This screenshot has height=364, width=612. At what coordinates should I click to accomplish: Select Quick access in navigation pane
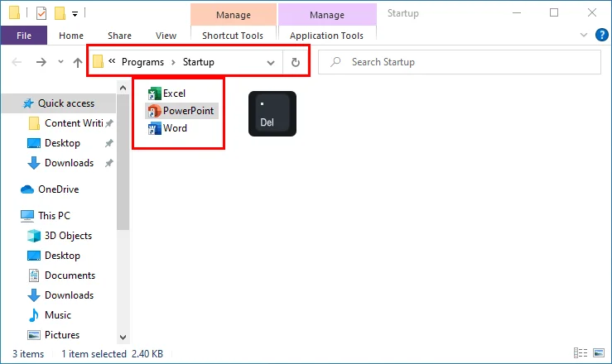(x=59, y=103)
